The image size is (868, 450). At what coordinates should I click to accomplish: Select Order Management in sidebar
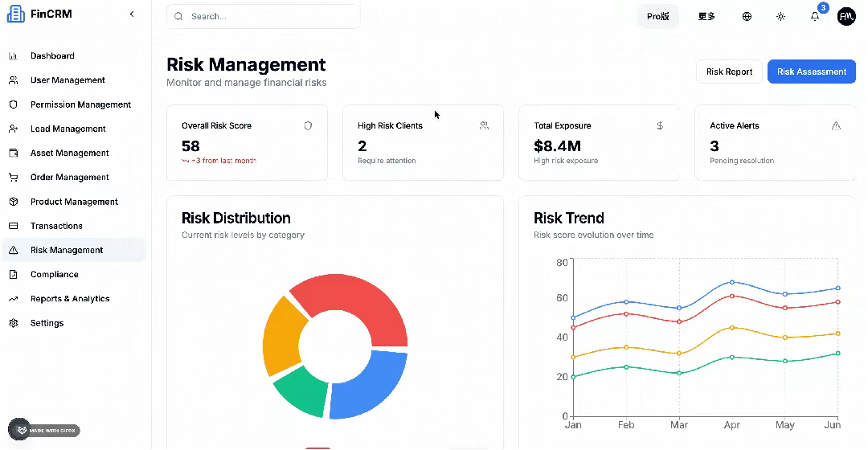click(74, 177)
